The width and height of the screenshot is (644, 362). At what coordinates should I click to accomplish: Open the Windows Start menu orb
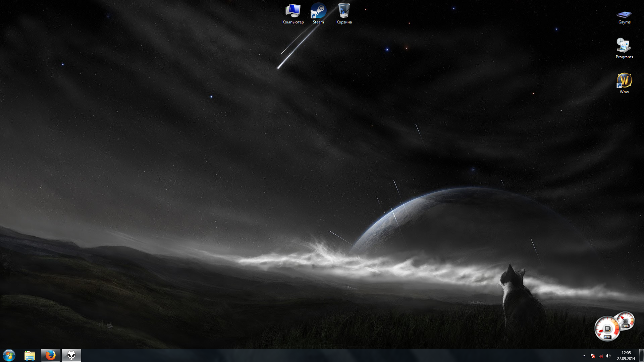(x=9, y=355)
